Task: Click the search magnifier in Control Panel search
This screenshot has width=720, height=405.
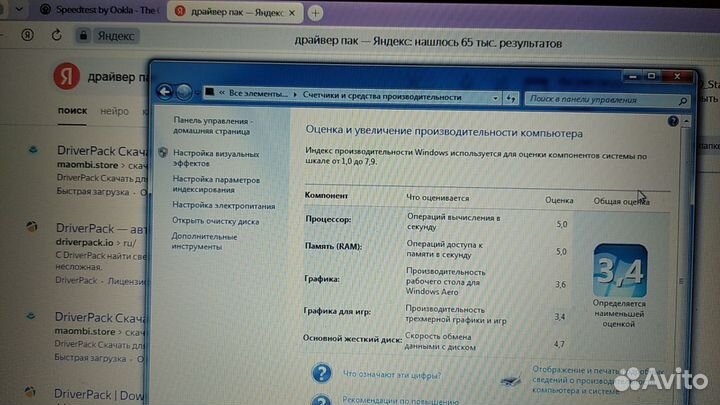Action: pos(683,101)
